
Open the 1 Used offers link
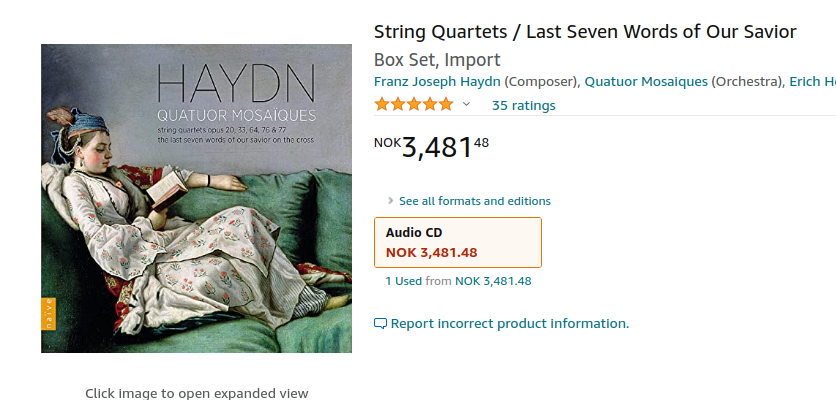pyautogui.click(x=403, y=281)
